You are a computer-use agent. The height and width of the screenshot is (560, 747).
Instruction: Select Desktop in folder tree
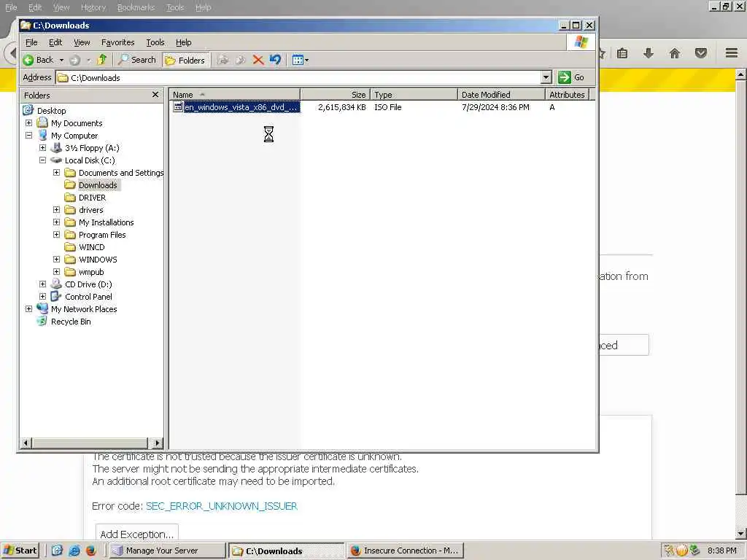(x=51, y=111)
